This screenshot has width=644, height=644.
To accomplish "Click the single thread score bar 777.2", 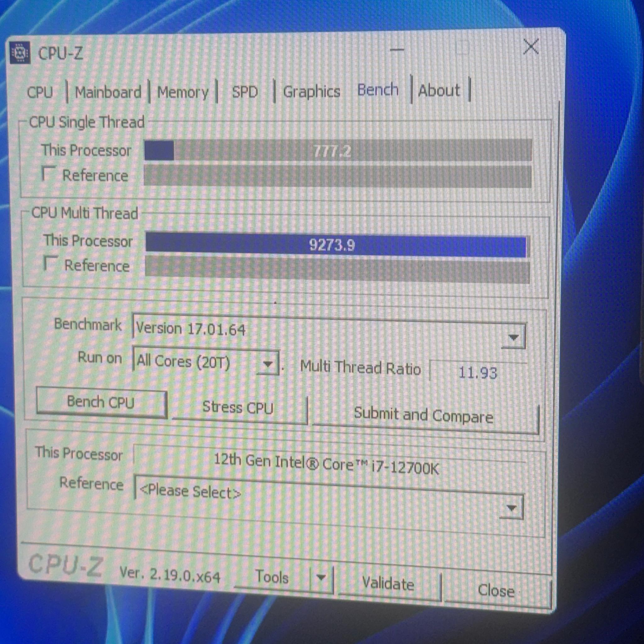I will [x=337, y=151].
